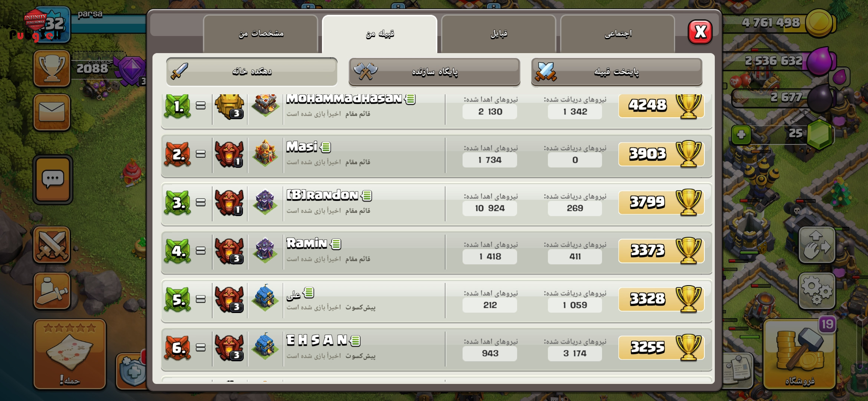Click the green plus to add gems

pos(741,134)
